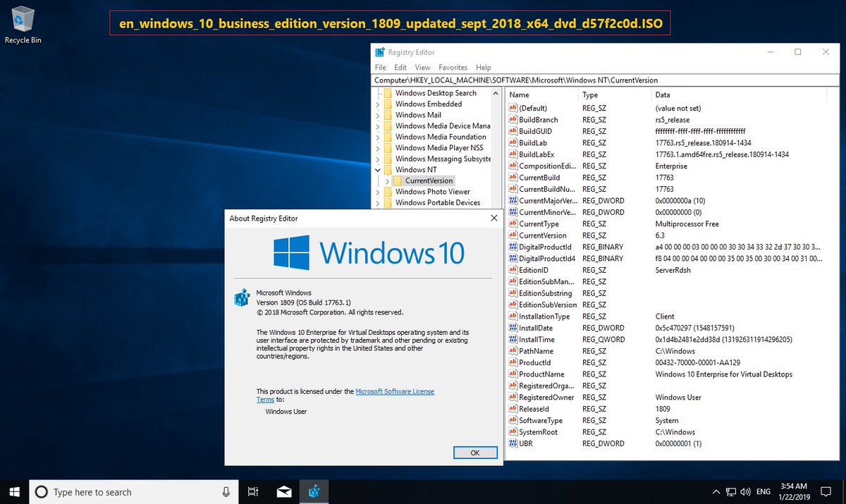
Task: Sort by the Type column header
Action: coord(615,94)
